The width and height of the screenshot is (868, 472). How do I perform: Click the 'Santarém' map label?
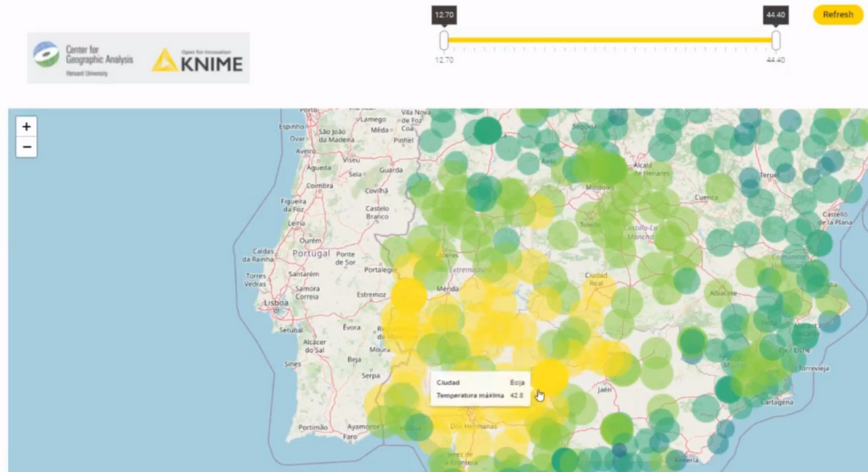tap(303, 275)
